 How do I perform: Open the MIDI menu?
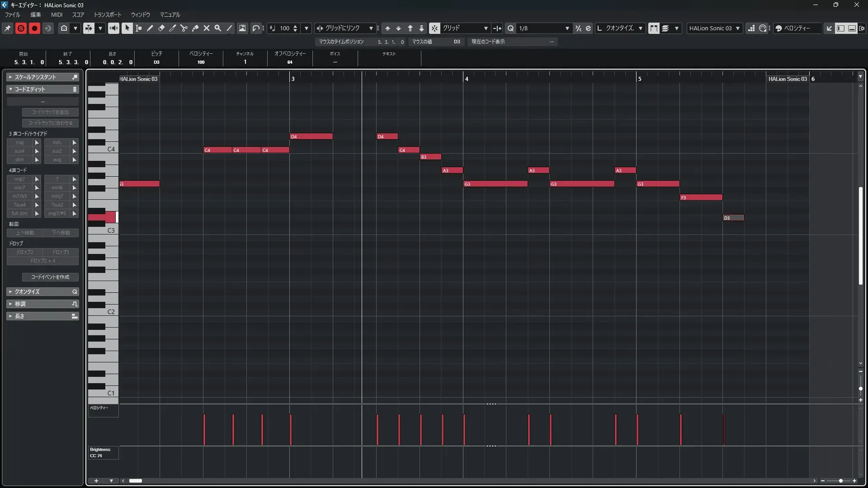57,14
